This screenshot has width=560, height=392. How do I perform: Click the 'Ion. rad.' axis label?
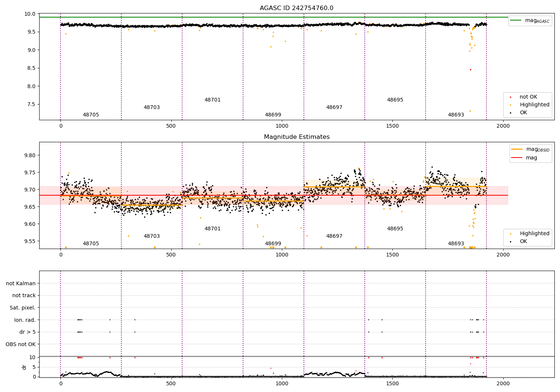[x=25, y=320]
